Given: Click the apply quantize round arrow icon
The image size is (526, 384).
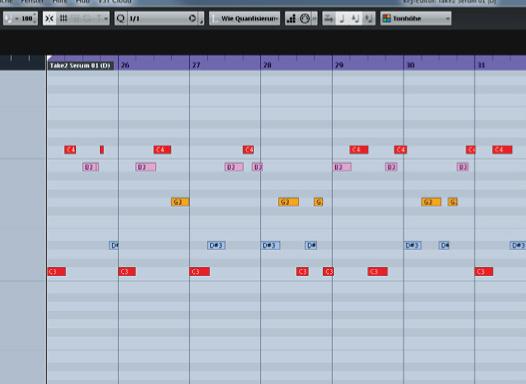Looking at the screenshot, I should click(193, 18).
